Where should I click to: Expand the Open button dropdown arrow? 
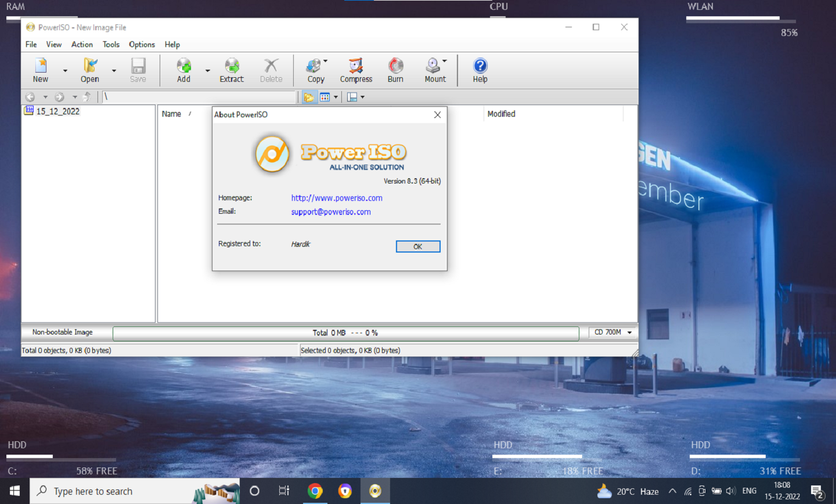coord(114,71)
